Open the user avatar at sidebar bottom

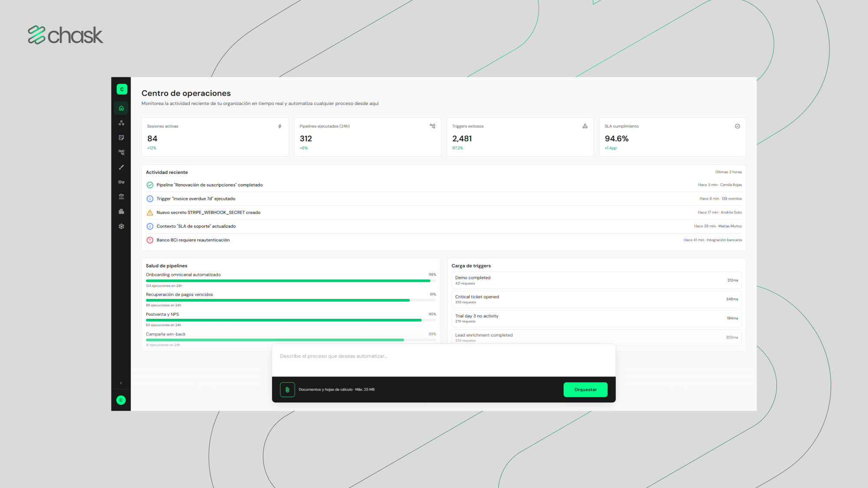[x=121, y=400]
